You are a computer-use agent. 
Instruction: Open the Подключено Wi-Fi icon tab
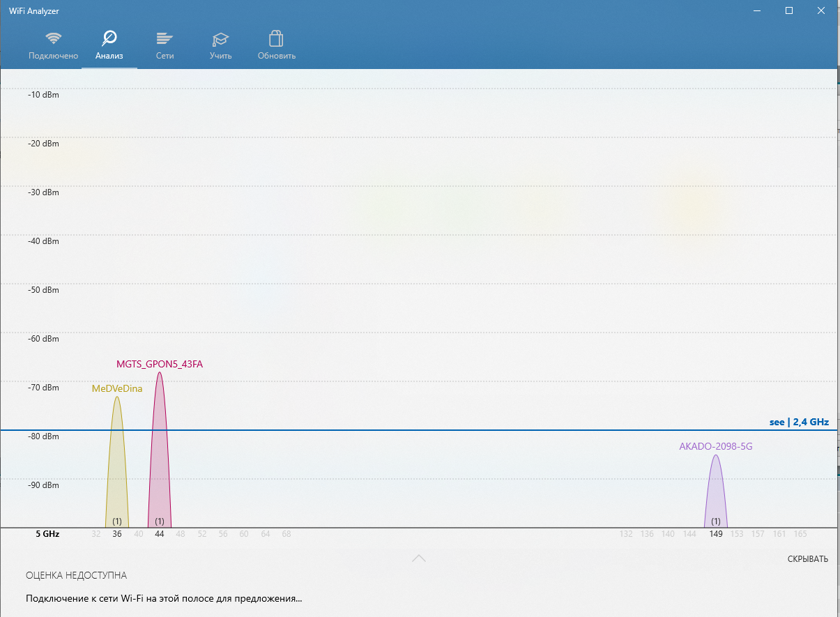53,38
